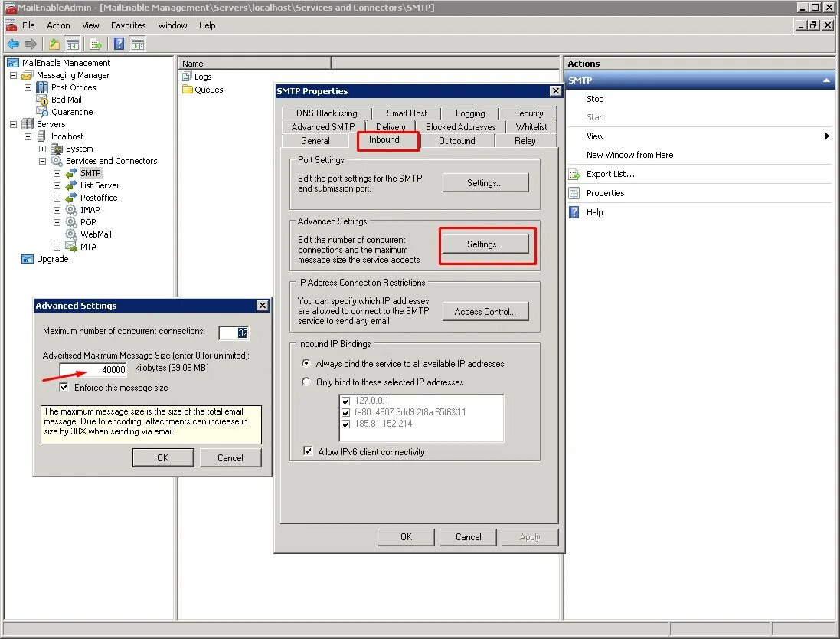This screenshot has width=840, height=639.
Task: Toggle the Action pane toolbar icon
Action: tap(138, 44)
